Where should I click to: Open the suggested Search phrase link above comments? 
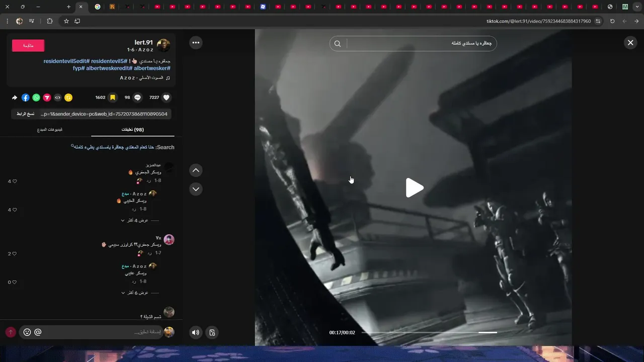[x=114, y=147]
